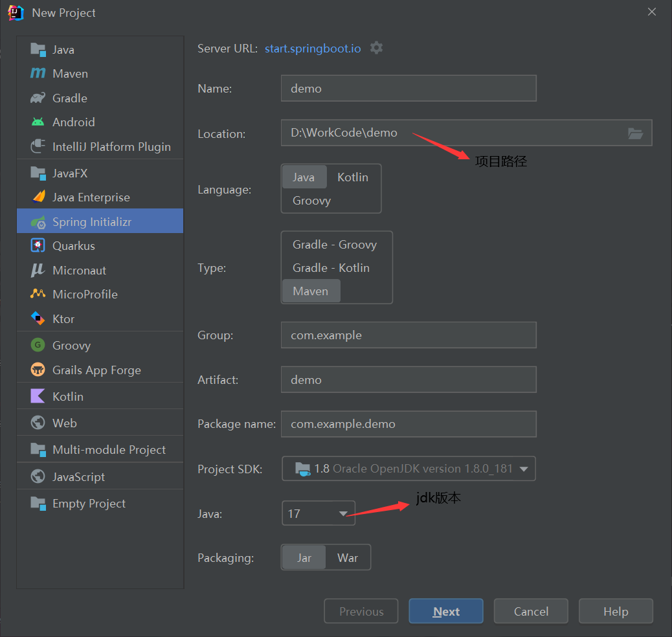
Task: Select Micronaut project generator
Action: click(x=100, y=271)
